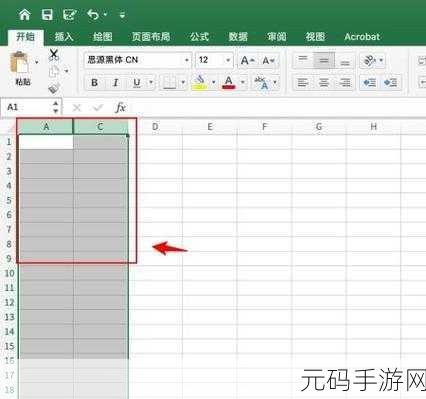The width and height of the screenshot is (426, 399).
Task: Apply red font color
Action: tap(229, 82)
